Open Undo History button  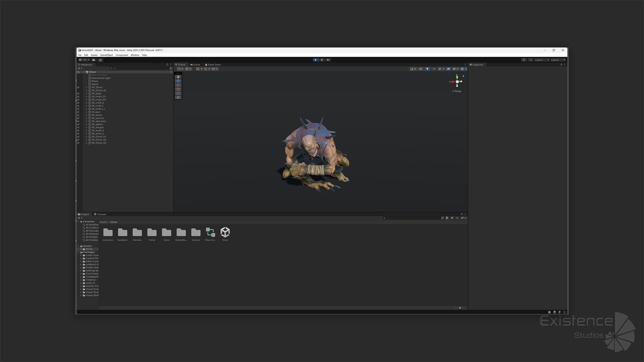(x=524, y=60)
